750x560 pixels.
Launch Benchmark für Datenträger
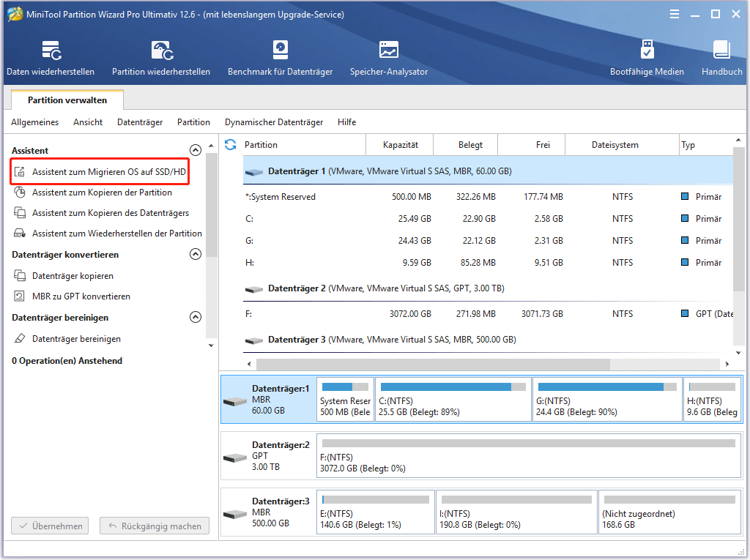coord(280,57)
